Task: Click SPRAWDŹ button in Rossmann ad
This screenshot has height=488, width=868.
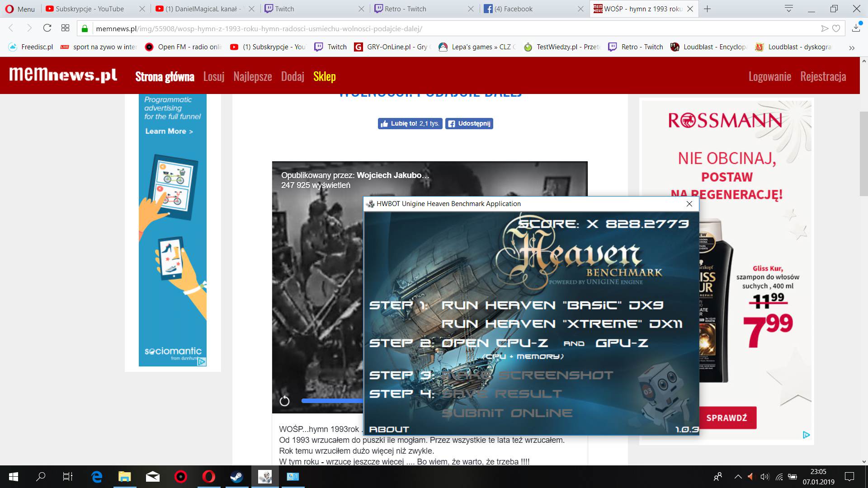Action: (726, 418)
